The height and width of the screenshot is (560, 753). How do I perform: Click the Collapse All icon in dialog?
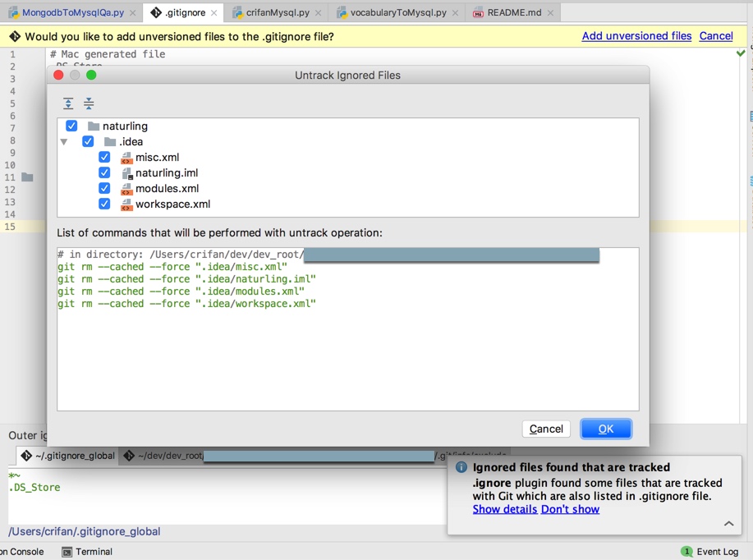[x=89, y=103]
